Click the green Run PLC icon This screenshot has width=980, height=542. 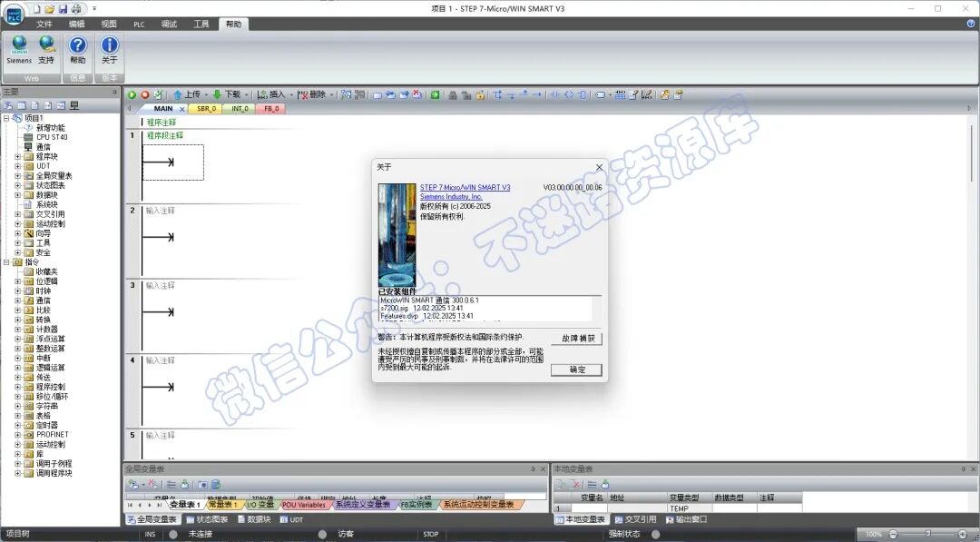pyautogui.click(x=132, y=94)
